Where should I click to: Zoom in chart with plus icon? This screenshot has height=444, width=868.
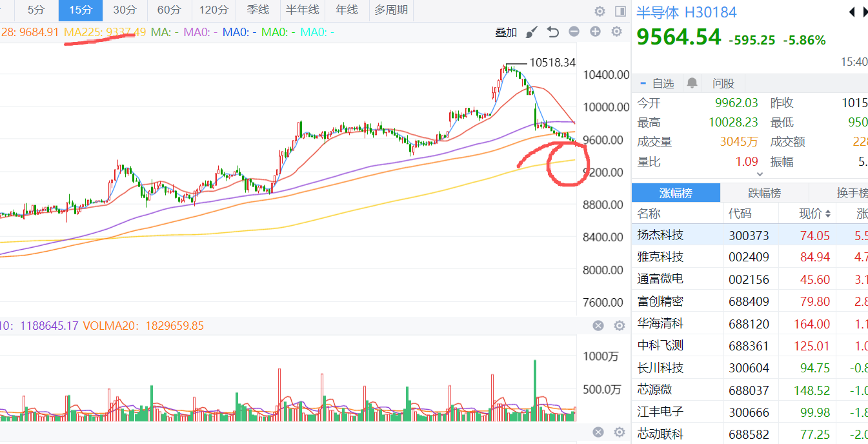tap(595, 32)
